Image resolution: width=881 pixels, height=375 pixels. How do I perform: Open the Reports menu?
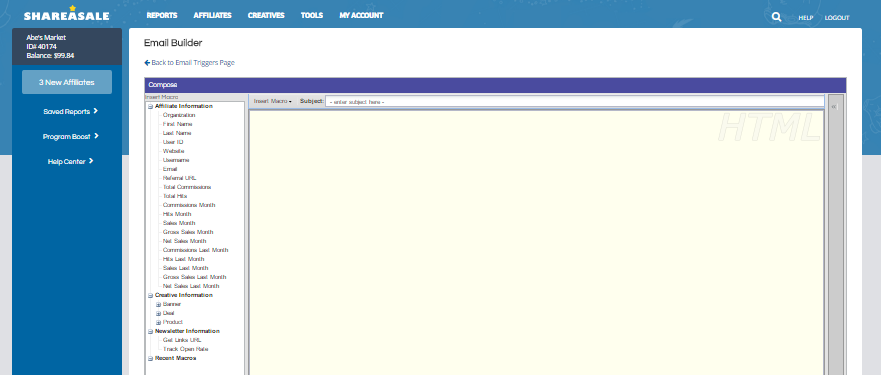click(x=162, y=15)
